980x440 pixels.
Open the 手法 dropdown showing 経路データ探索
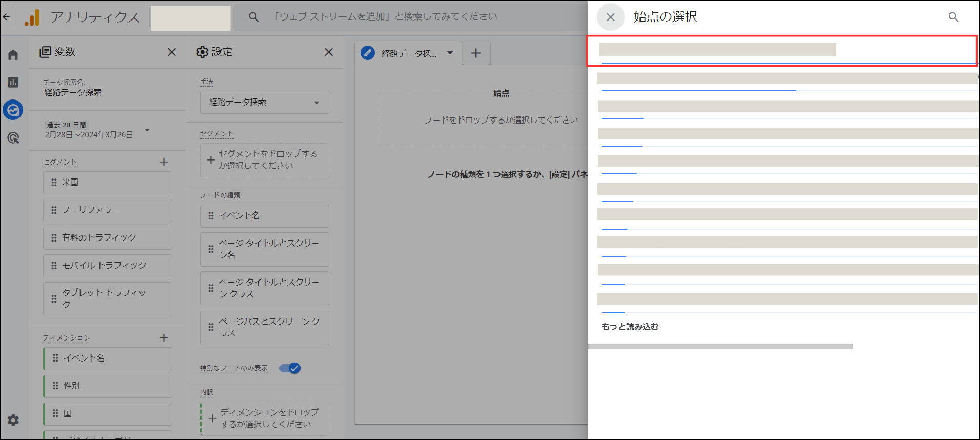point(265,102)
